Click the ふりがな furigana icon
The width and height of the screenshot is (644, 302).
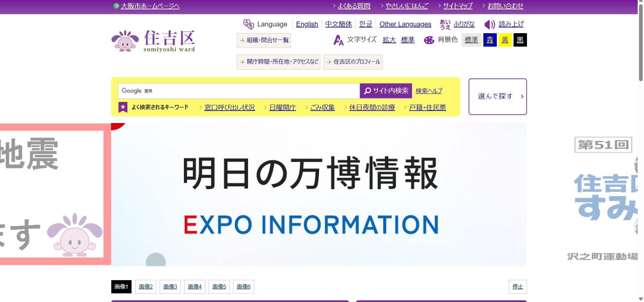pyautogui.click(x=445, y=24)
